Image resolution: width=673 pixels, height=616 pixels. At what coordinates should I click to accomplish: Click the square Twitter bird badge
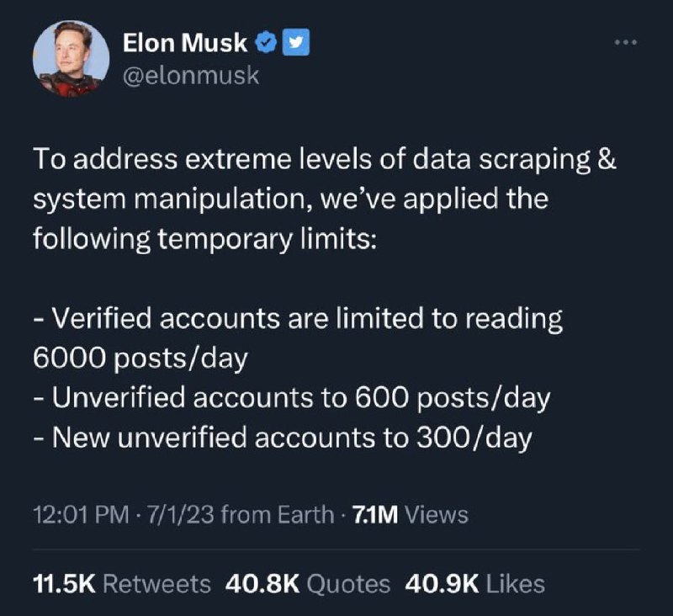coord(294,42)
